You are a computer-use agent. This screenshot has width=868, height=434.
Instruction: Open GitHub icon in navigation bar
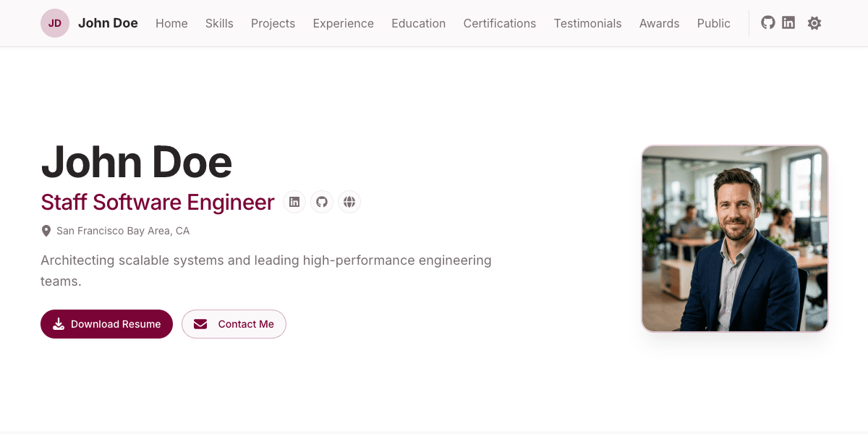click(x=768, y=23)
